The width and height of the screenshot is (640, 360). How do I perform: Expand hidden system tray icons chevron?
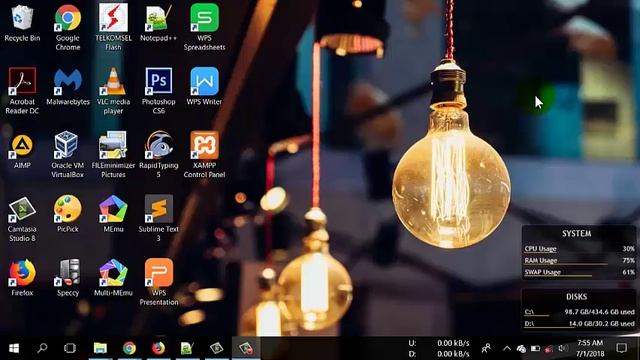507,348
